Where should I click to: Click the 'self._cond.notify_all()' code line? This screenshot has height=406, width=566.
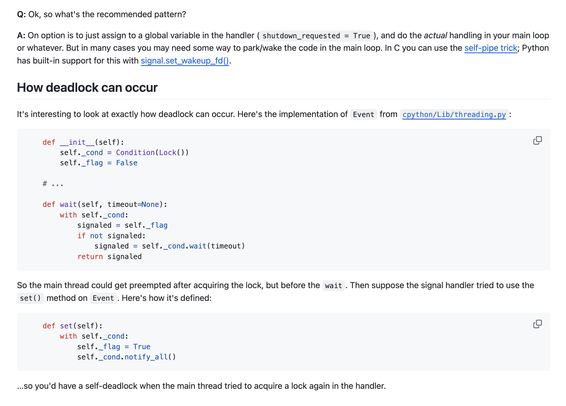[126, 357]
